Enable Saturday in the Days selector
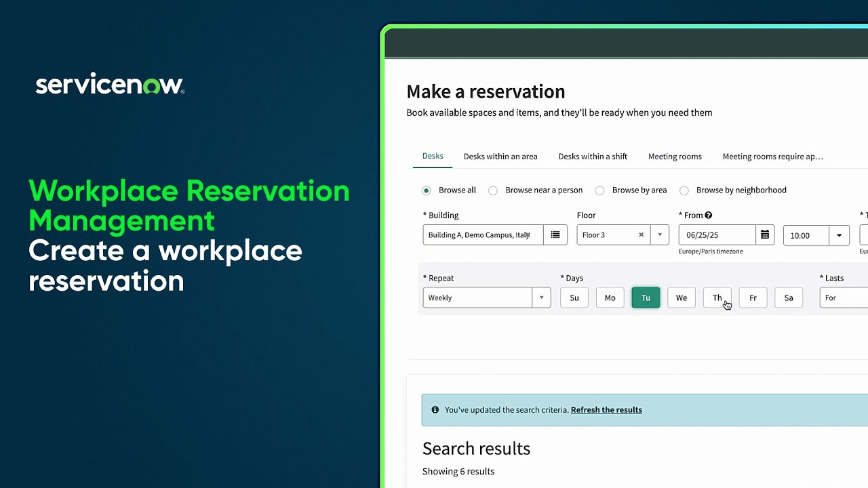Image resolution: width=868 pixels, height=488 pixels. pos(789,298)
